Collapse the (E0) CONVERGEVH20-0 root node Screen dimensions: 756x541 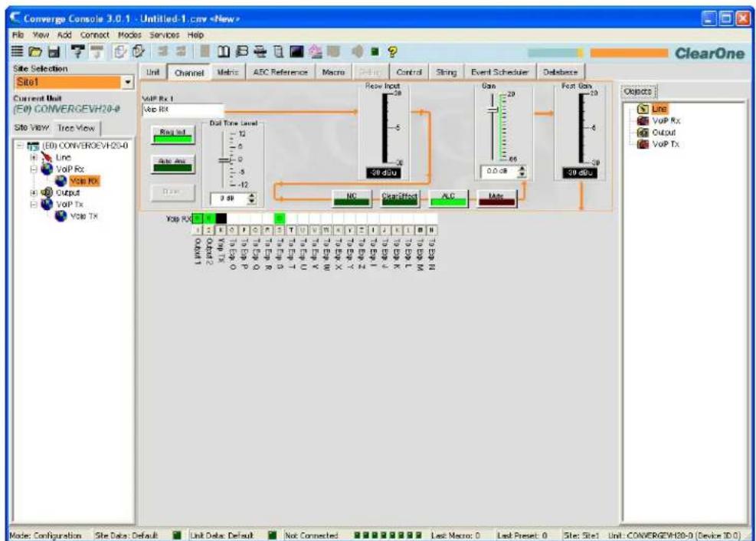(x=20, y=146)
